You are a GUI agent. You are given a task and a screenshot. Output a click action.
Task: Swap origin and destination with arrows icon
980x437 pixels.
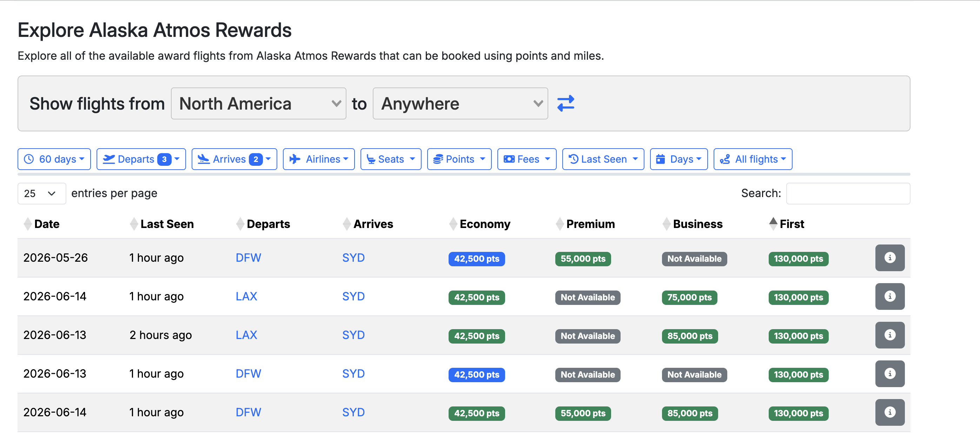[x=566, y=104]
